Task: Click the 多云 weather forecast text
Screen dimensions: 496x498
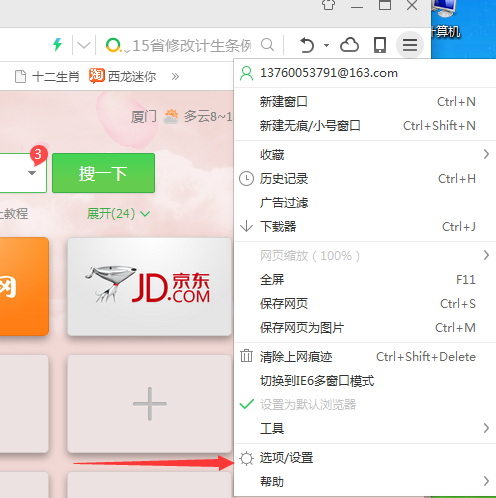Action: pos(208,116)
